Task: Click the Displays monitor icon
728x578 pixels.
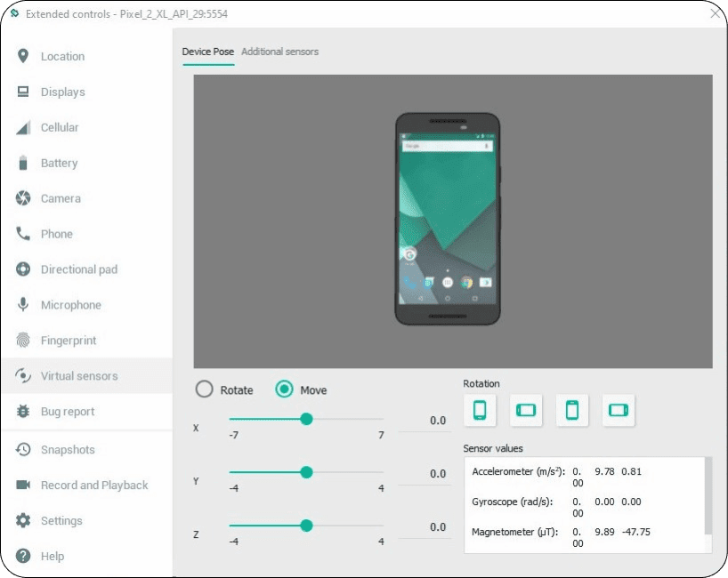Action: click(23, 92)
